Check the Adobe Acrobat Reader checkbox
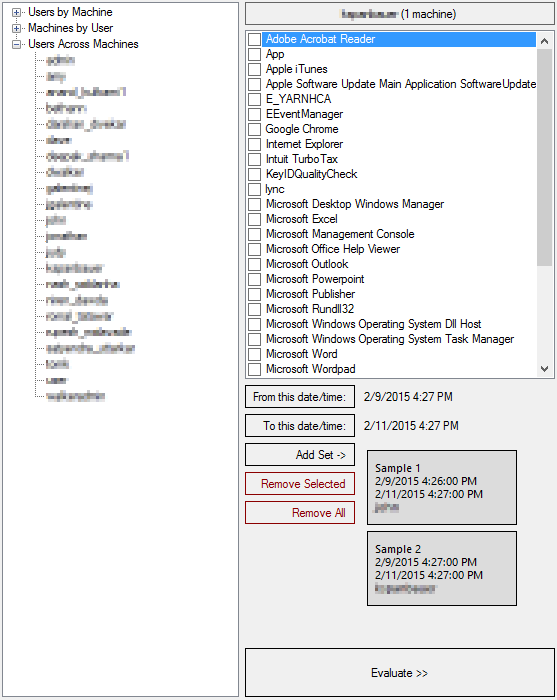This screenshot has width=557, height=700. click(254, 39)
